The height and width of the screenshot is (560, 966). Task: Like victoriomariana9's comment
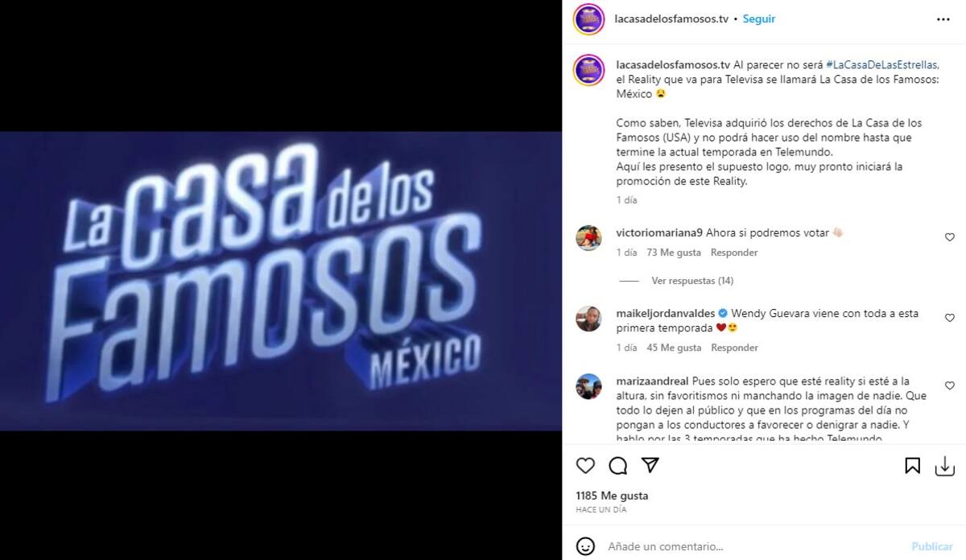950,237
